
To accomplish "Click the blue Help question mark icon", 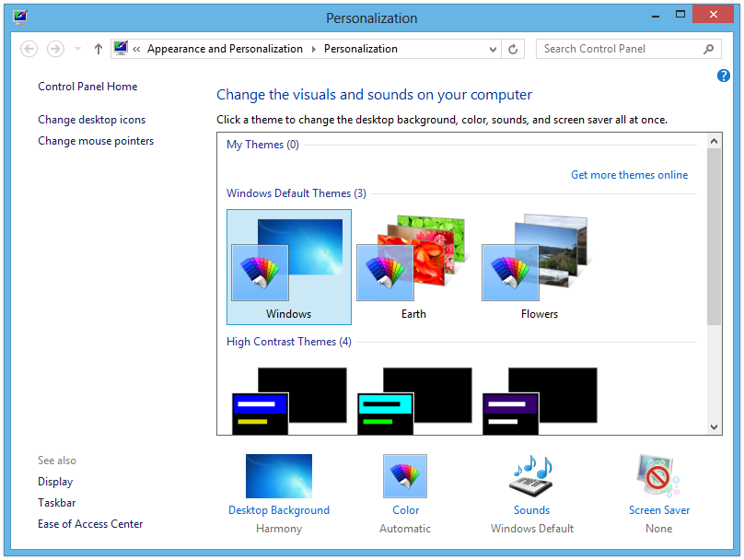I will coord(723,76).
